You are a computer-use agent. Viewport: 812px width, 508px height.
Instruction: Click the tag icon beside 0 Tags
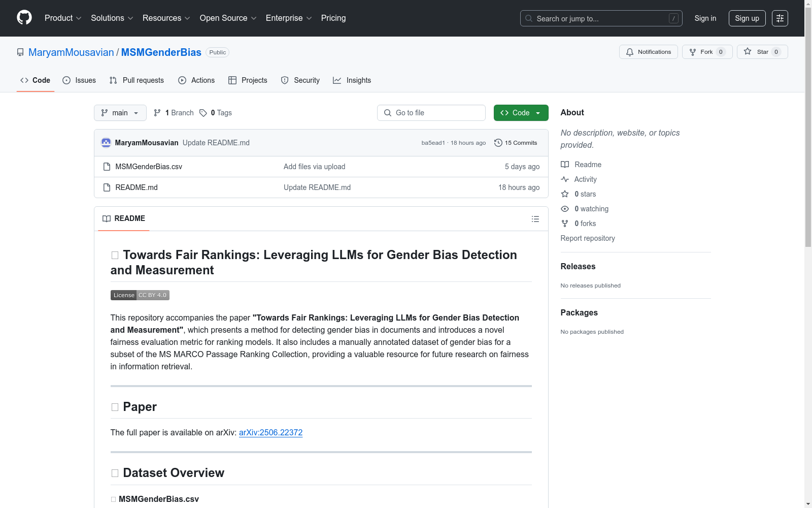pos(203,113)
